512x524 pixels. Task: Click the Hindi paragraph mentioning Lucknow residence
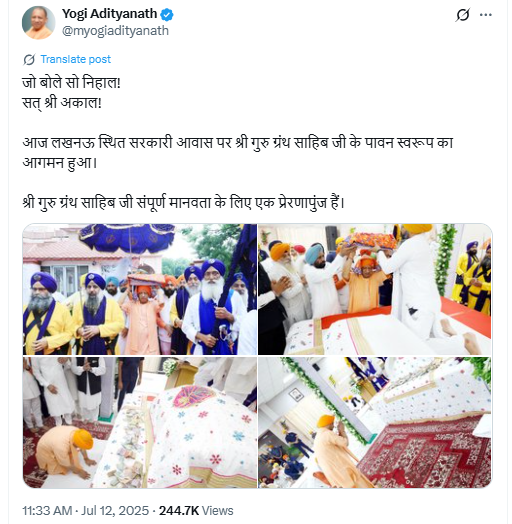pos(238,153)
